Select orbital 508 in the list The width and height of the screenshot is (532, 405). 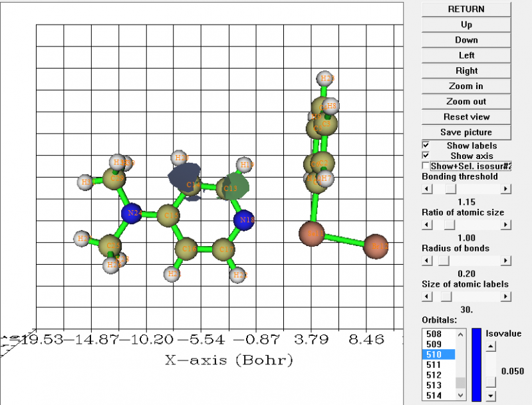438,334
